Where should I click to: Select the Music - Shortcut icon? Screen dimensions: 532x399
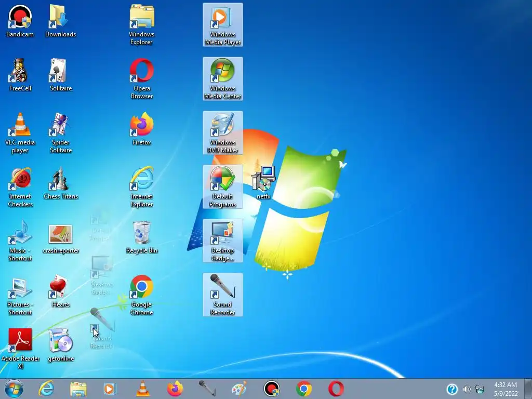coord(20,241)
